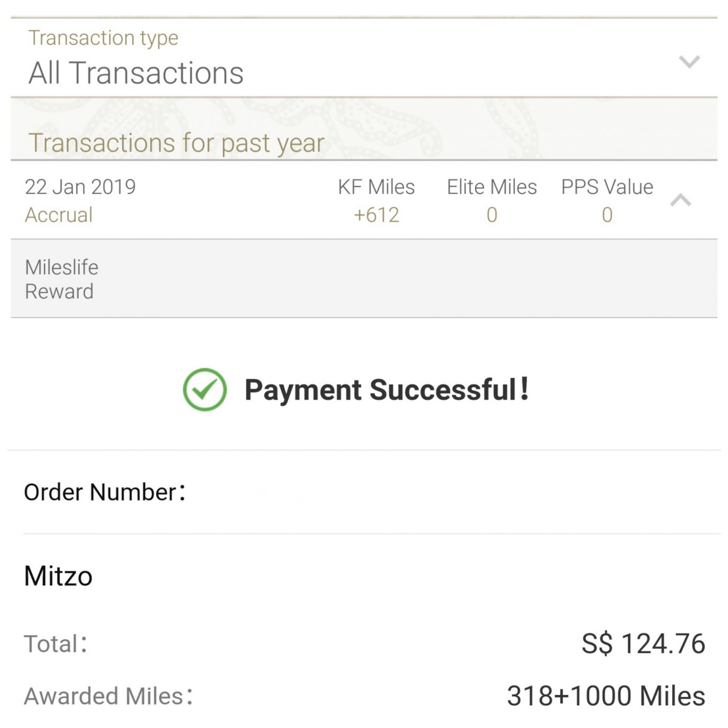Click the Order Number field

[x=104, y=492]
